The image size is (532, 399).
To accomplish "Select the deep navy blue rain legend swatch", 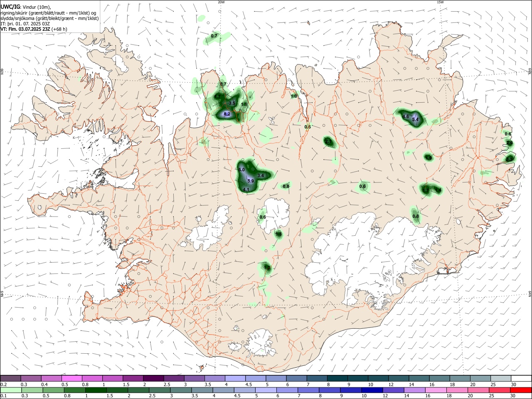I will 372,390.
